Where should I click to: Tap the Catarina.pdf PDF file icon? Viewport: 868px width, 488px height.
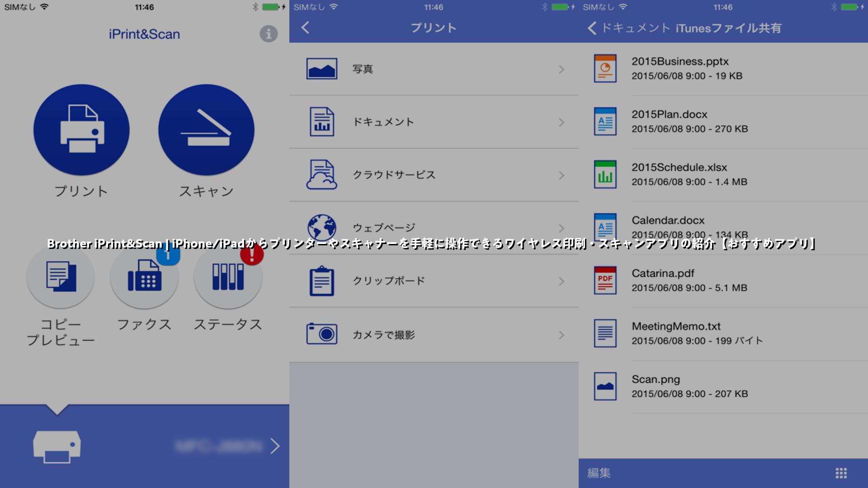point(605,281)
